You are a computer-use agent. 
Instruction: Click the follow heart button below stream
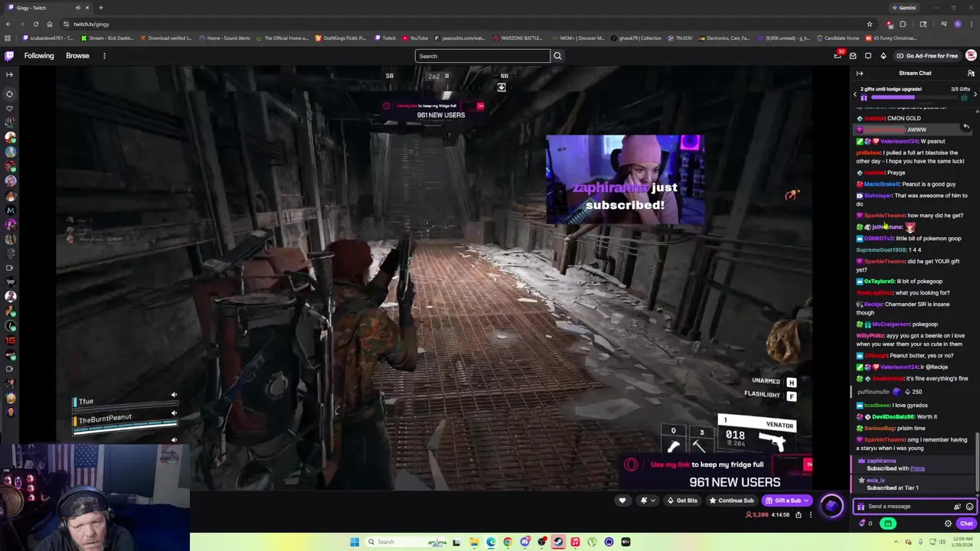click(622, 500)
